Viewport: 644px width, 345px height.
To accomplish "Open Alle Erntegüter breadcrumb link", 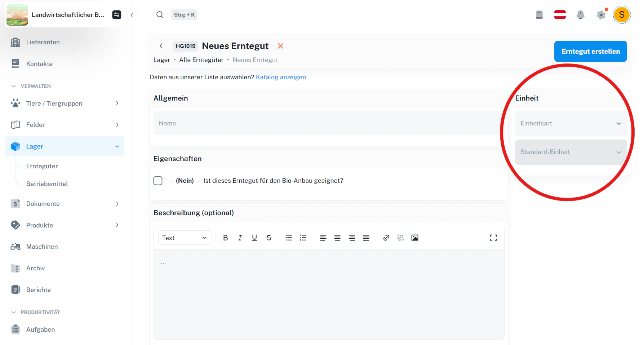I will pyautogui.click(x=201, y=60).
